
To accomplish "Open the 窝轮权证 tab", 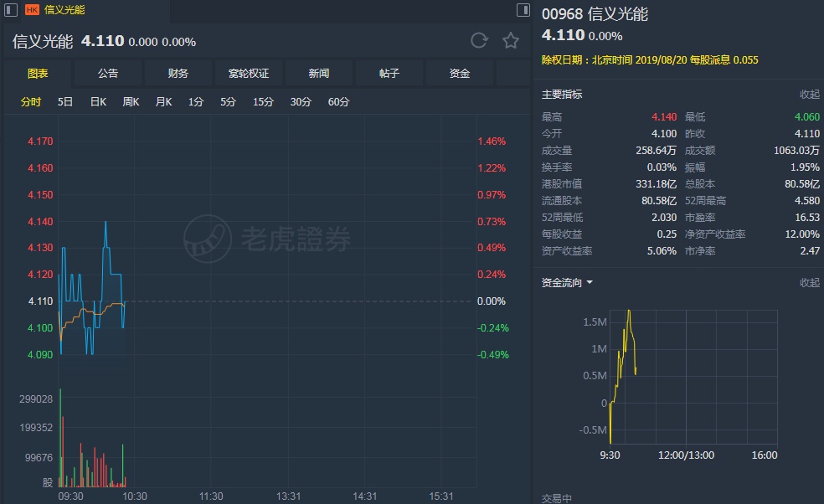I will (x=249, y=74).
